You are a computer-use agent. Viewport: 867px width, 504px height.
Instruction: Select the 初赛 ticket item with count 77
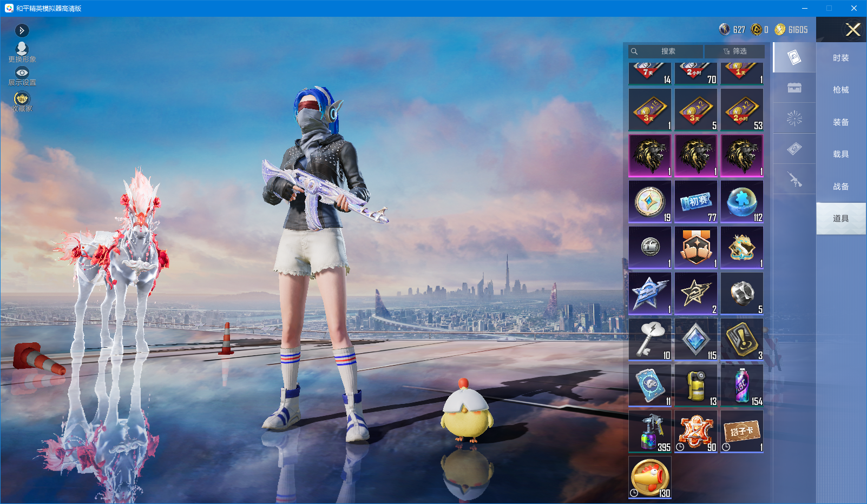tap(696, 202)
